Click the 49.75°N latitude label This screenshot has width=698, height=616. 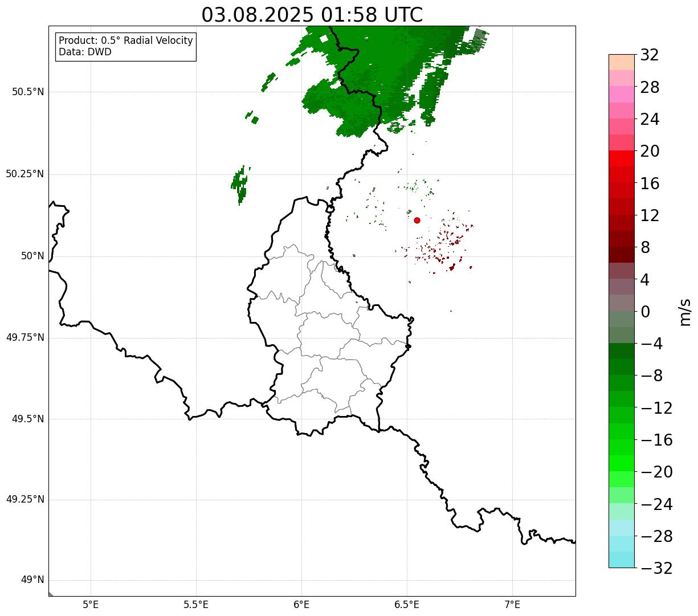[25, 337]
